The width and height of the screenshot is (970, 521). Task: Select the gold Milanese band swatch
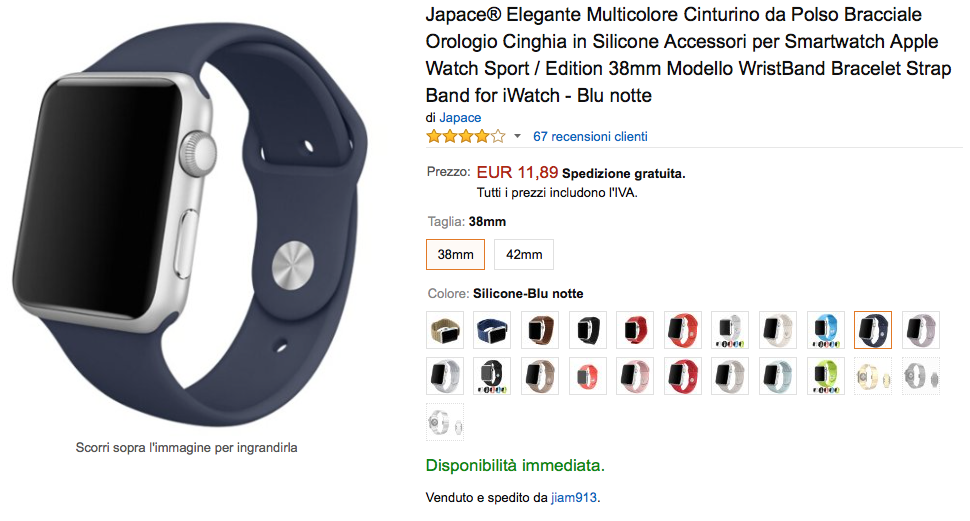coord(445,330)
